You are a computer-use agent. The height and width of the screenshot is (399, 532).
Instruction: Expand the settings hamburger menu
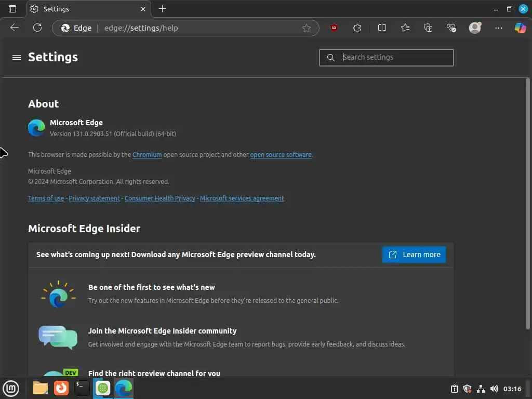coord(16,57)
